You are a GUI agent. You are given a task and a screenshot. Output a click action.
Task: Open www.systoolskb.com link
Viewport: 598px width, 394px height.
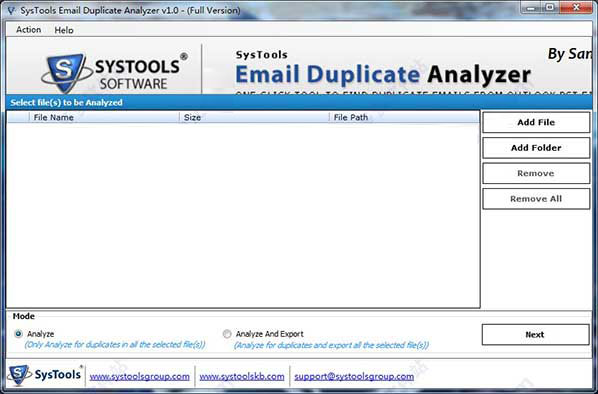(242, 376)
